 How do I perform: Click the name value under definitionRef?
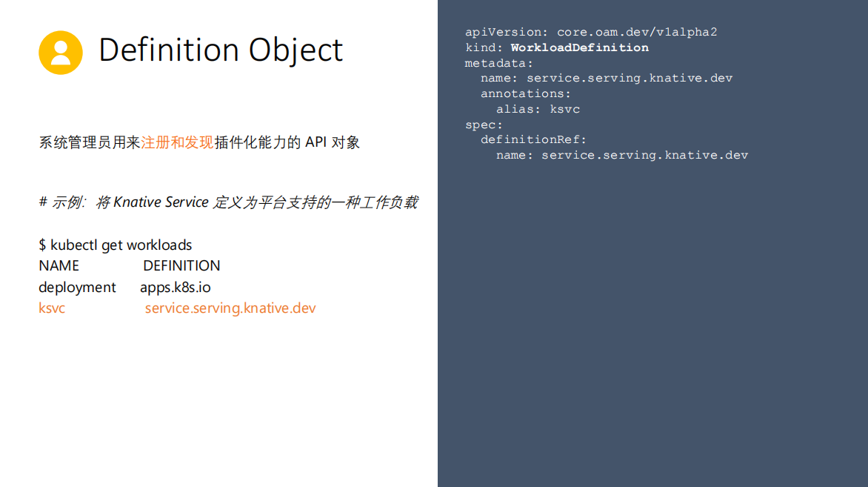point(644,155)
